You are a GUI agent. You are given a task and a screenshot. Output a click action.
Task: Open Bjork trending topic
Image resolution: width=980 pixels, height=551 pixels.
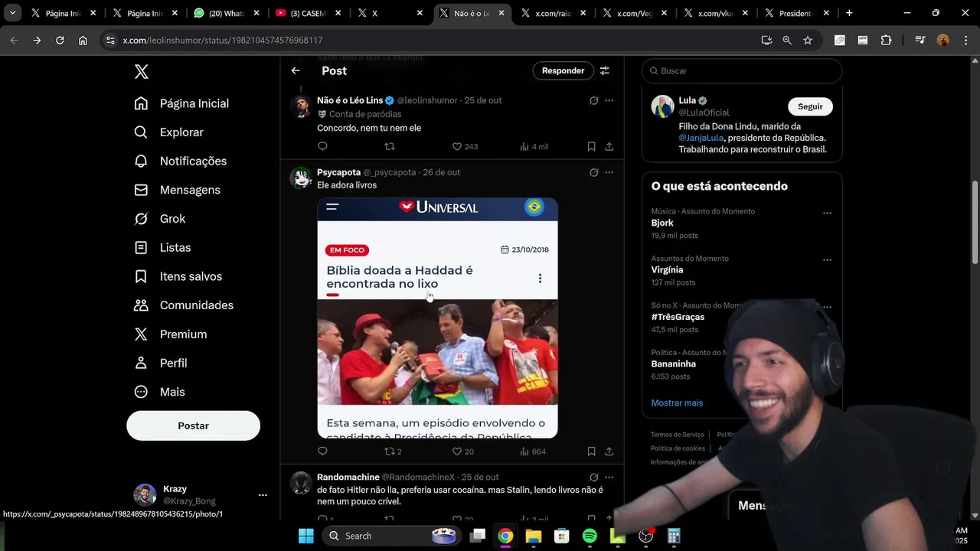click(x=662, y=223)
